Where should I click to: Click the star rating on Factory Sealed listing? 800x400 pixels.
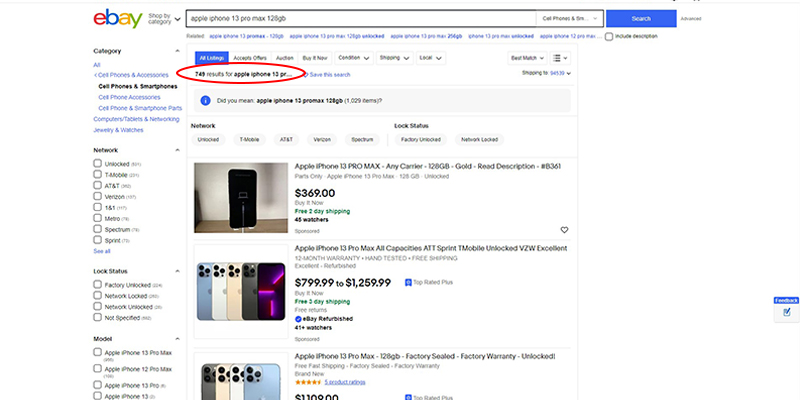pyautogui.click(x=308, y=382)
